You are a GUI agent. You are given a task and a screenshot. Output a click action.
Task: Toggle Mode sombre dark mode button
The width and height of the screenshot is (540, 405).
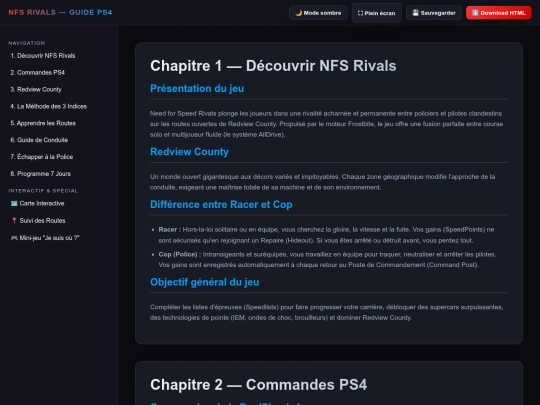tap(318, 13)
